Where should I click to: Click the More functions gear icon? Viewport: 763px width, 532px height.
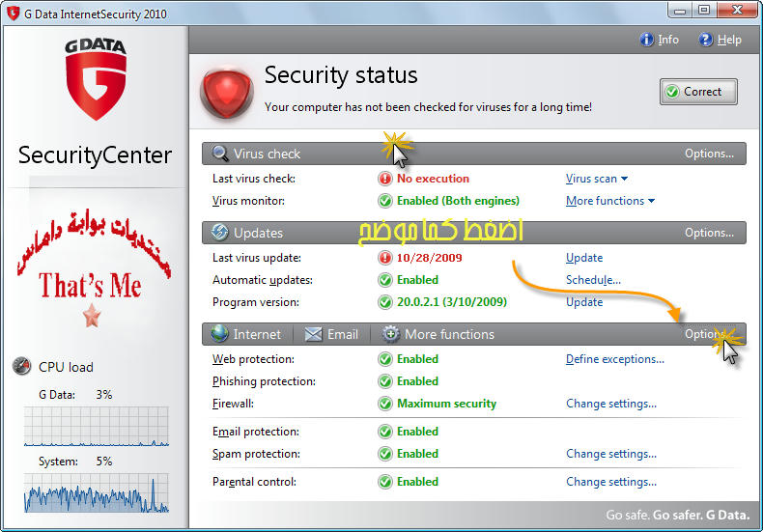390,334
